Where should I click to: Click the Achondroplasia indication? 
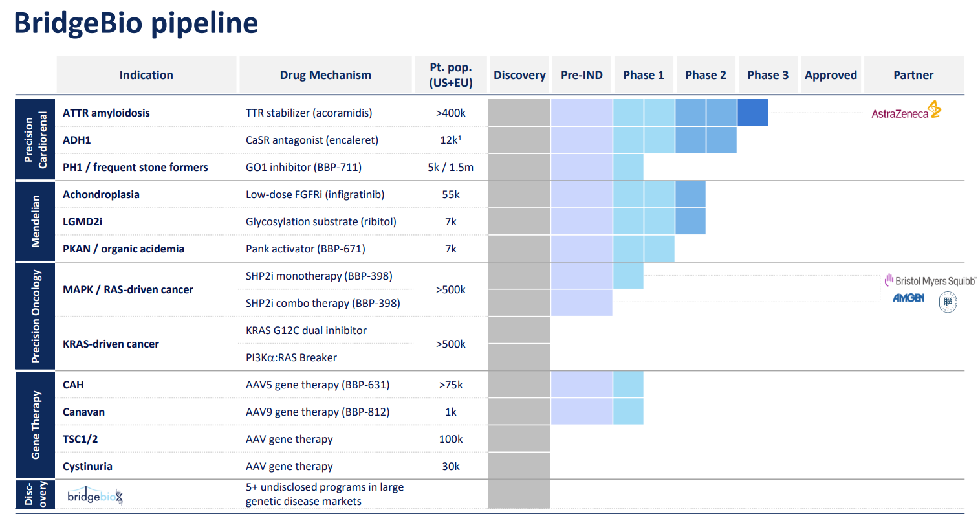pos(101,194)
